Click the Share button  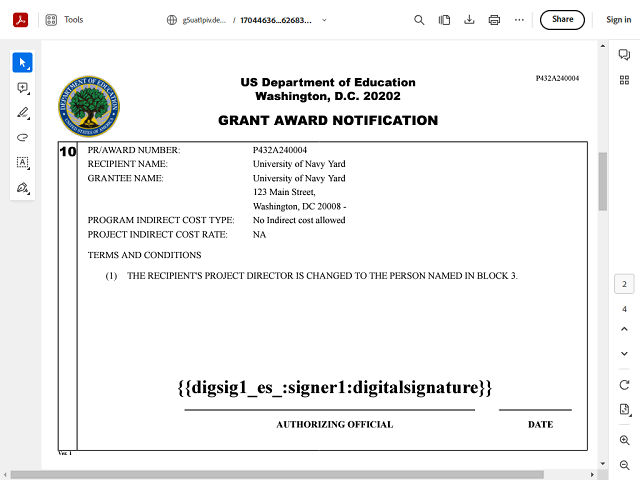[562, 20]
